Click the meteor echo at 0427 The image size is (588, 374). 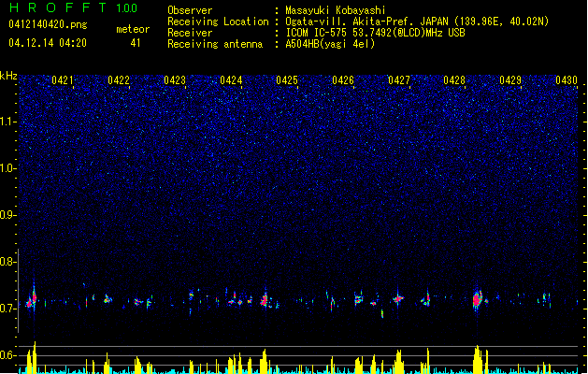click(398, 298)
